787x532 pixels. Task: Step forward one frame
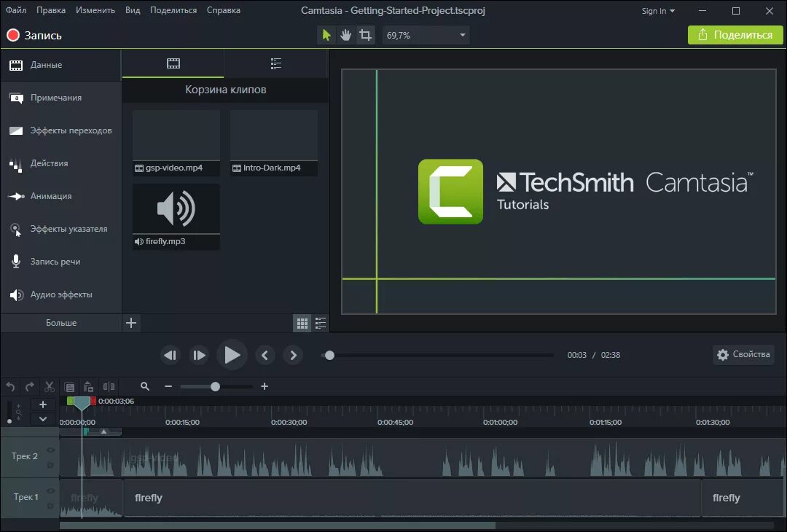199,356
